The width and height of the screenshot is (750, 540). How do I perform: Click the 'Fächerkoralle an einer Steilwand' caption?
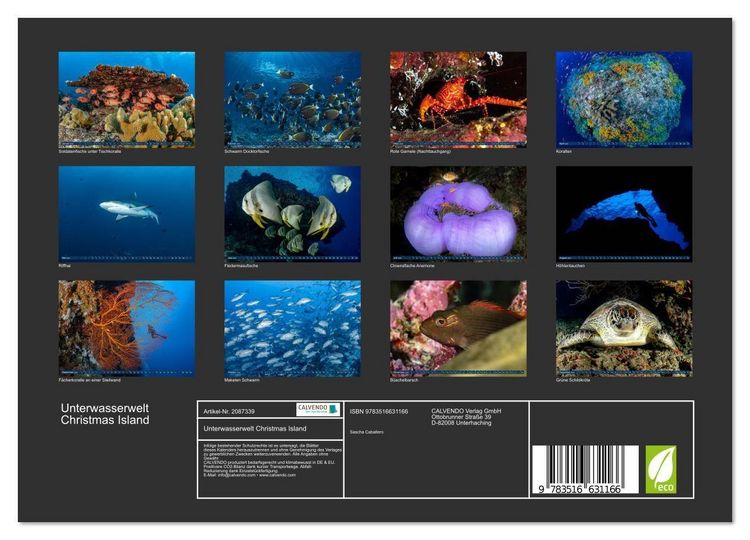tap(89, 380)
